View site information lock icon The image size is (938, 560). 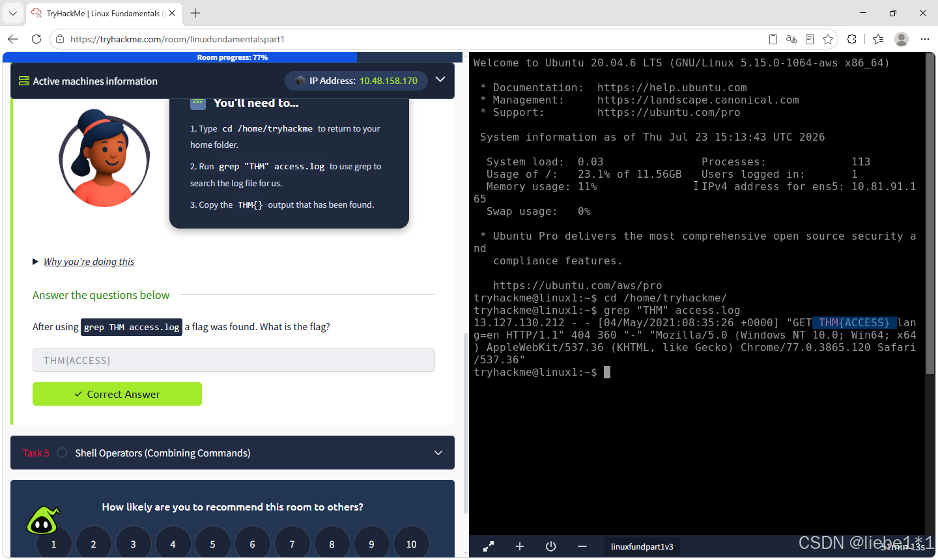60,39
